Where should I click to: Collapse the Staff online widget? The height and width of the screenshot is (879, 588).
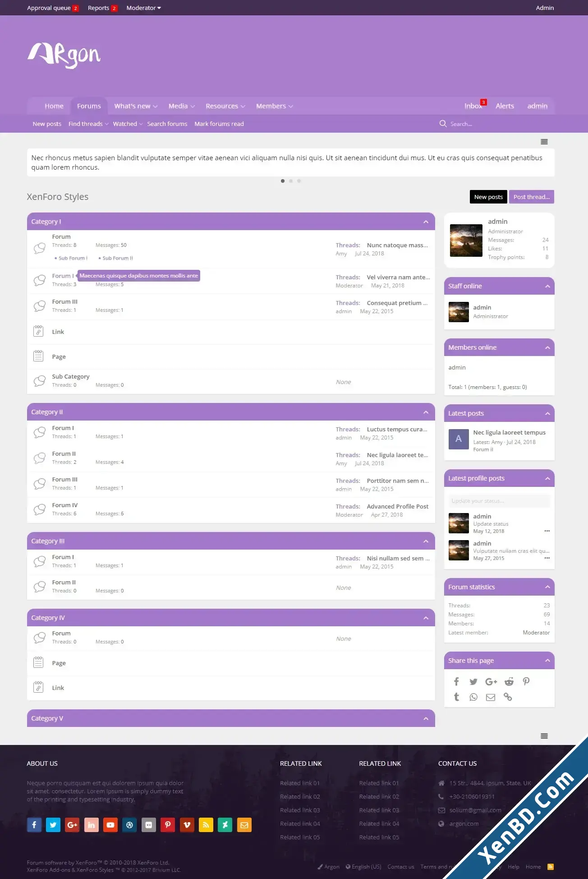point(547,286)
